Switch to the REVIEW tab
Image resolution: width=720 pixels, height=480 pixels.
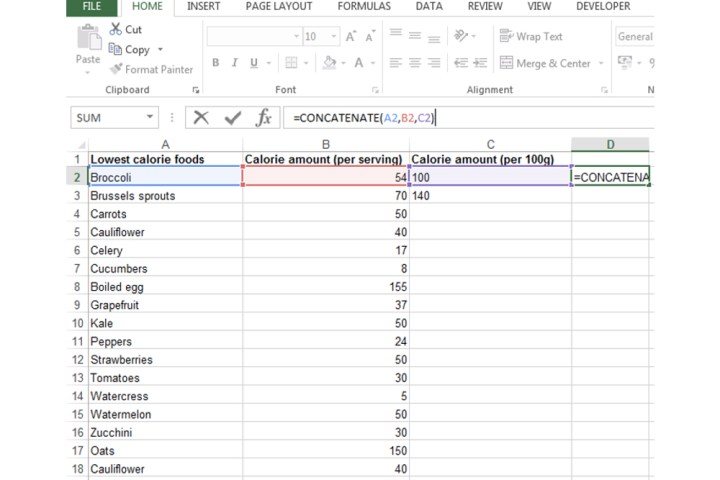pos(485,6)
